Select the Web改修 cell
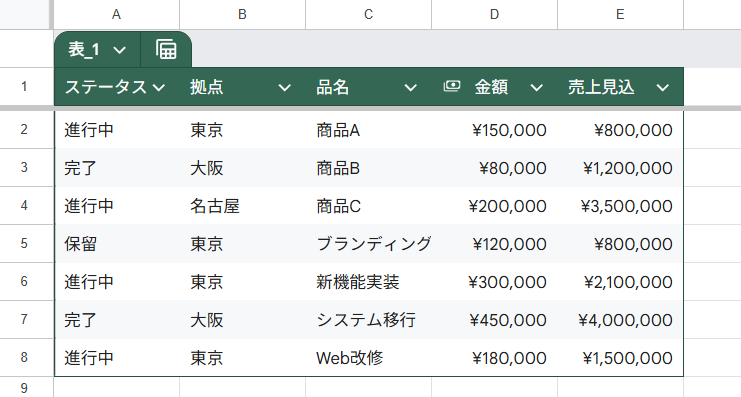The image size is (741, 397). 369,358
